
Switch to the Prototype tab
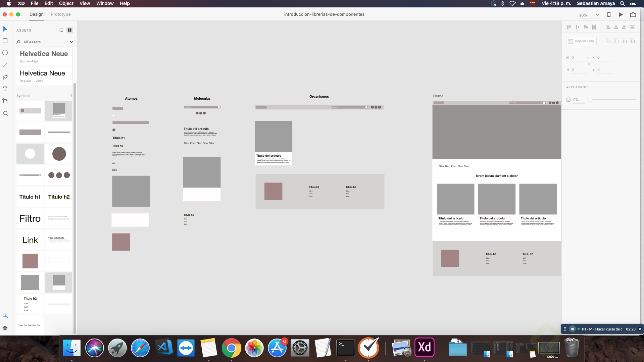60,14
